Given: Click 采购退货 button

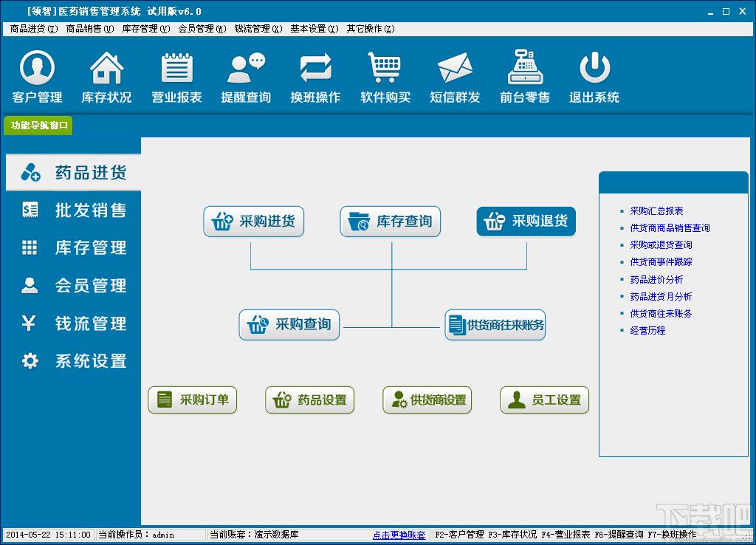Looking at the screenshot, I should pos(526,222).
